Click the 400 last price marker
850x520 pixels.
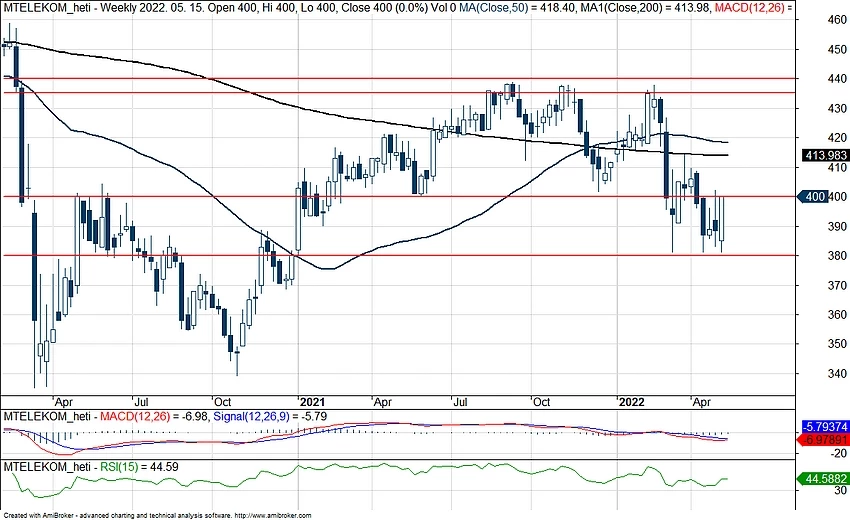coord(813,196)
